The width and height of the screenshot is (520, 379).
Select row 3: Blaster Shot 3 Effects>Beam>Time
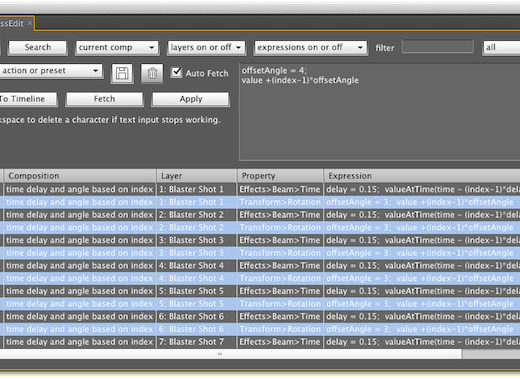coord(260,240)
